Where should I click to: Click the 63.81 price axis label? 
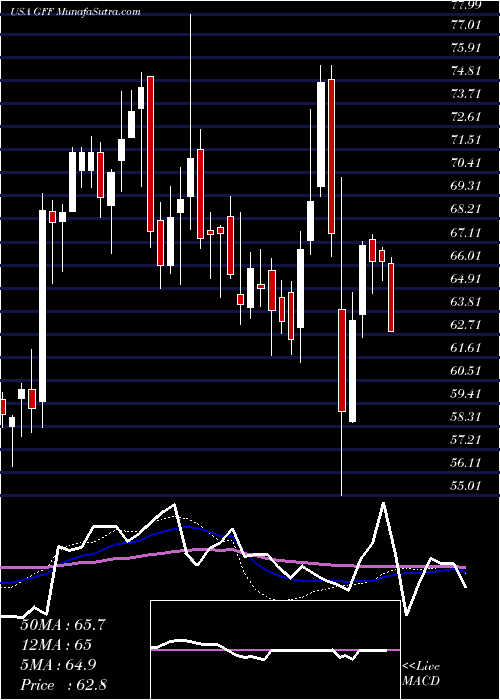click(x=466, y=301)
